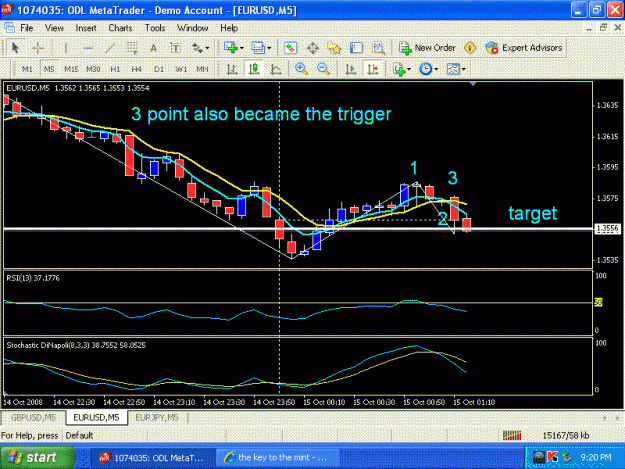Screen dimensions: 625x469
Task: Click the chart shift triangle marker
Action: pos(473,84)
